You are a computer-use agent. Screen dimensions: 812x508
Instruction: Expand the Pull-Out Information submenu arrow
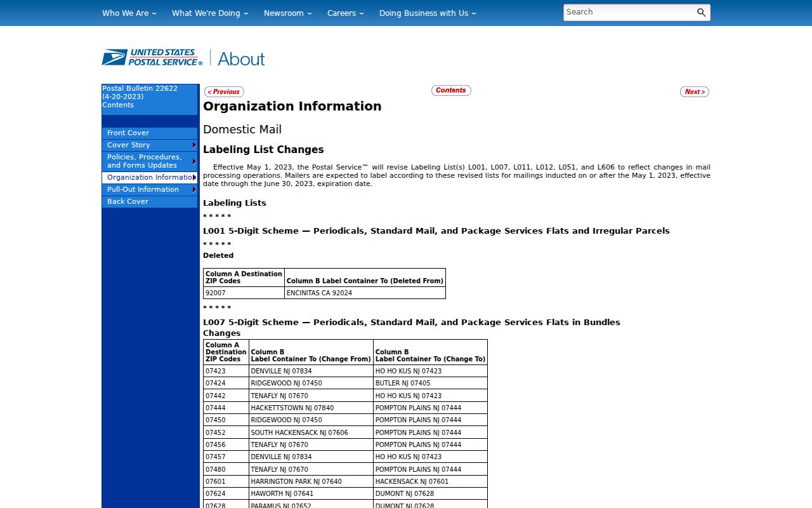pyautogui.click(x=194, y=189)
